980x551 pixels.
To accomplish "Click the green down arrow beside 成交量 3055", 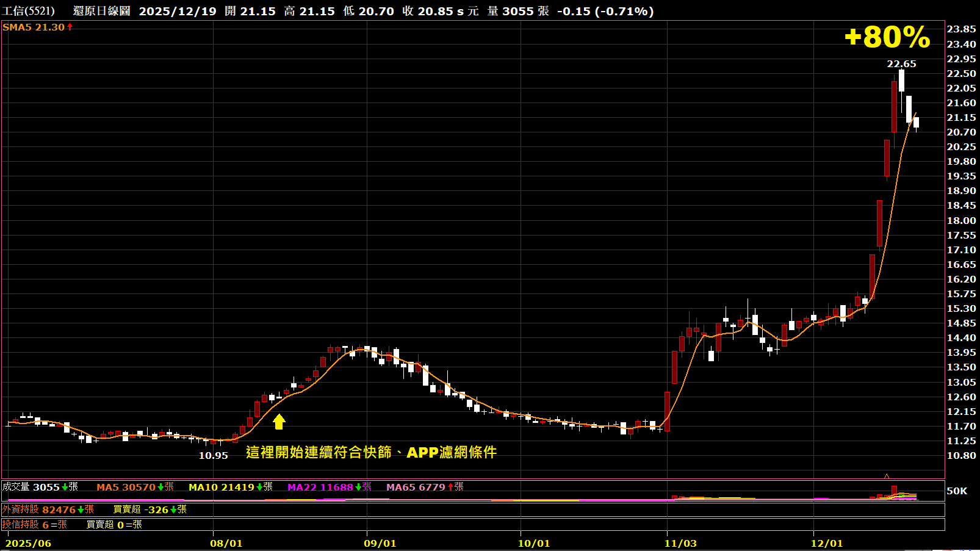I will click(65, 487).
